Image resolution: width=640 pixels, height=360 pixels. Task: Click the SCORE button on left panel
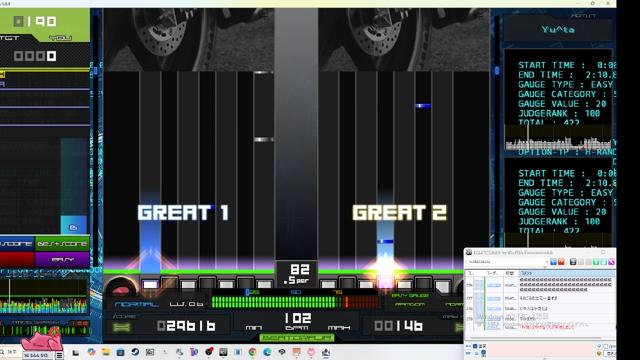[17, 244]
